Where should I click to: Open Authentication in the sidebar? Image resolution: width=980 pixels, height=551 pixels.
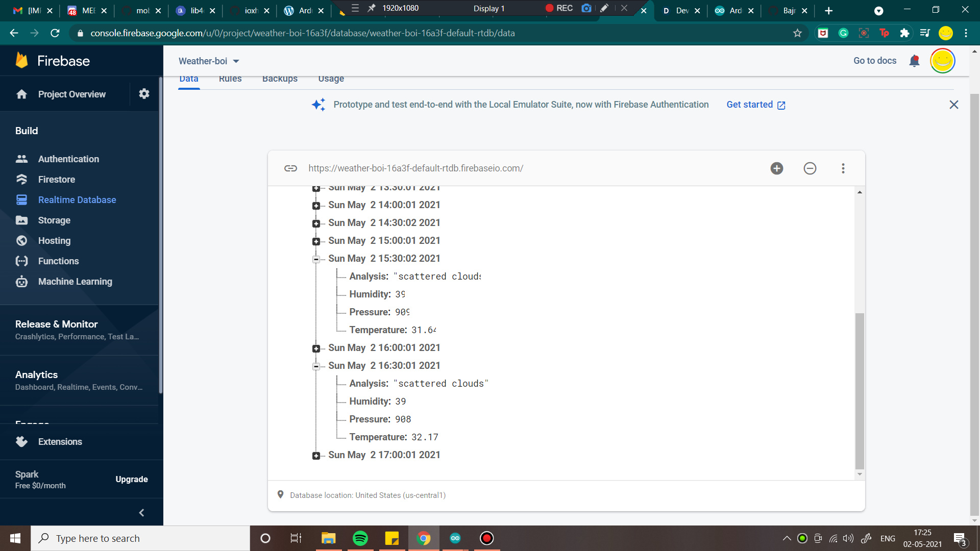pyautogui.click(x=68, y=159)
